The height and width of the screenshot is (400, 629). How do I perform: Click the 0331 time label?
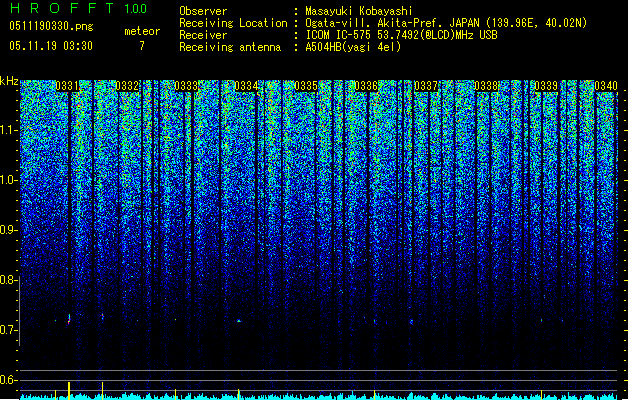(x=67, y=86)
